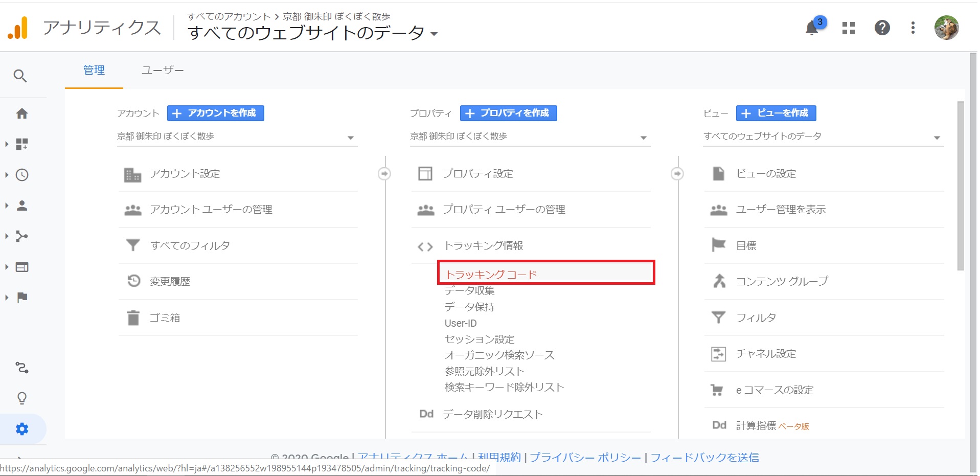Expand the Realtime sidebar section arrow

7,175
